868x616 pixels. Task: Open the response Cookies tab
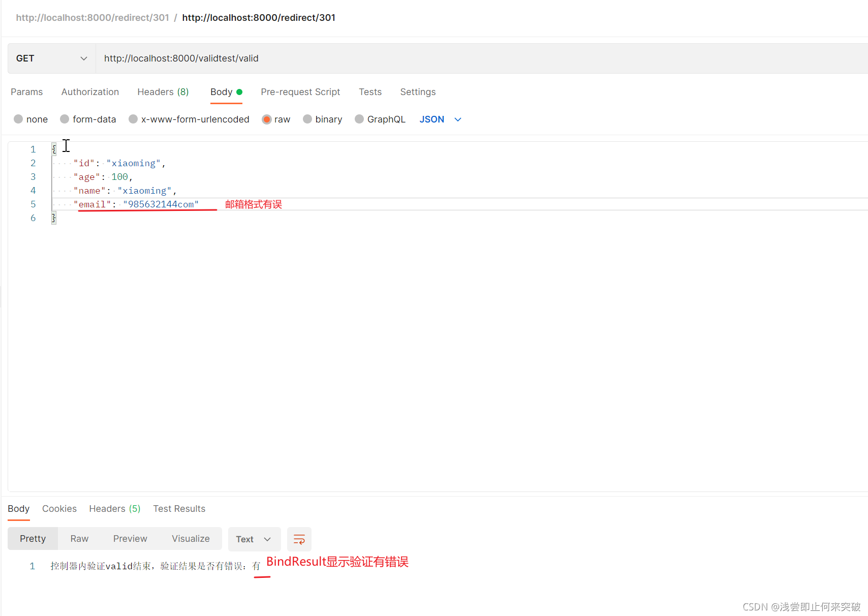[x=59, y=509]
